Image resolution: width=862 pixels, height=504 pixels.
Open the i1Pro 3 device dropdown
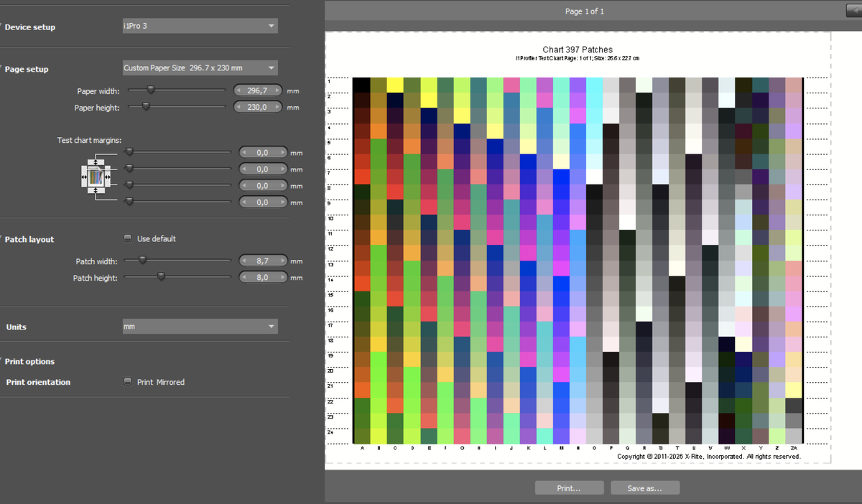pos(199,26)
